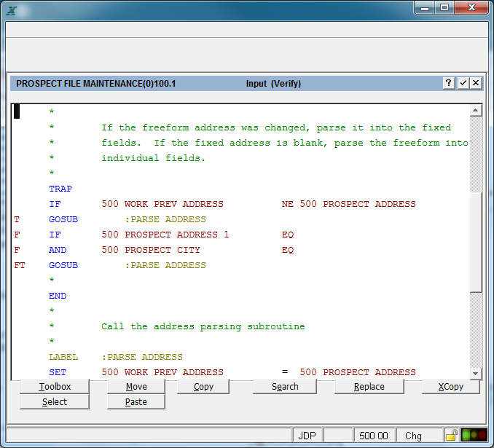The height and width of the screenshot is (448, 494).
Task: Click the black cursor block on first line
Action: [17, 111]
